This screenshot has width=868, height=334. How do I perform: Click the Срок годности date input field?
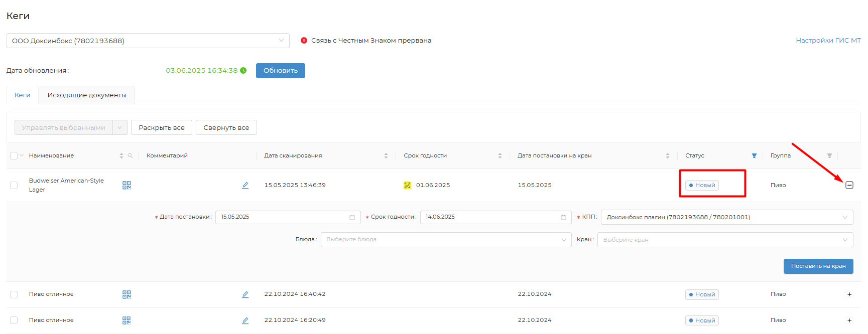(x=489, y=217)
